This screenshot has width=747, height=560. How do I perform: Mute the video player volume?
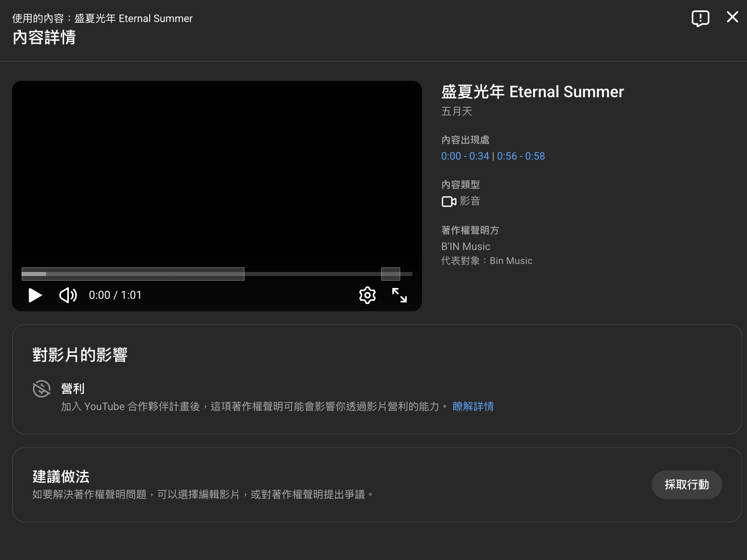tap(68, 295)
